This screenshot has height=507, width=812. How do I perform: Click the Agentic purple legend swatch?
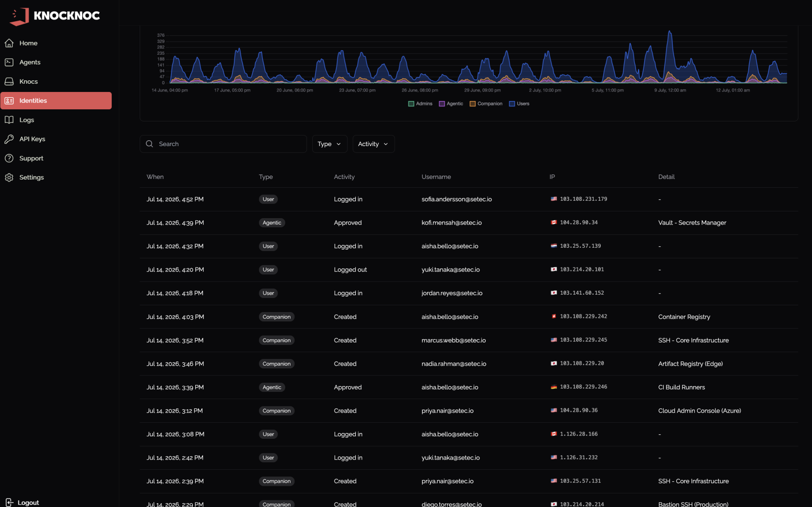(x=442, y=104)
